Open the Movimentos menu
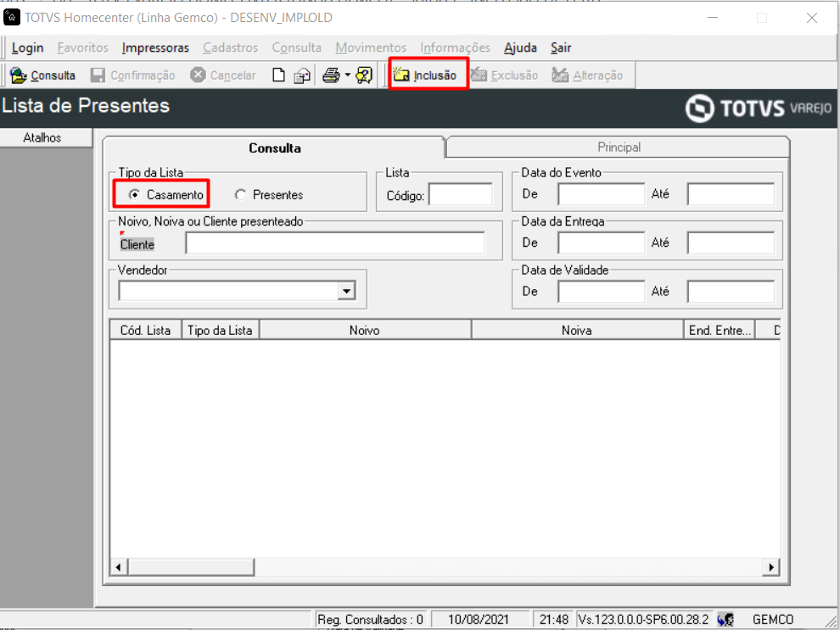Screen dimensions: 840x630 371,47
